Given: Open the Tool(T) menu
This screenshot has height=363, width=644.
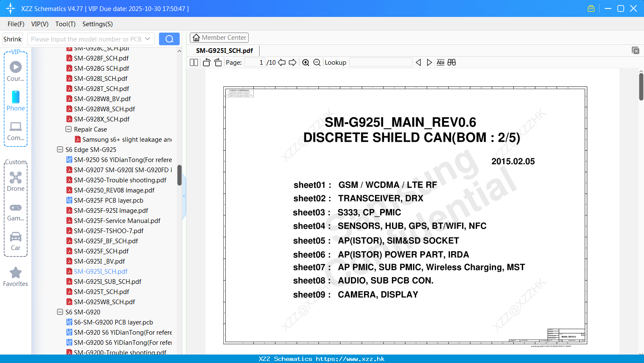Looking at the screenshot, I should tap(66, 24).
